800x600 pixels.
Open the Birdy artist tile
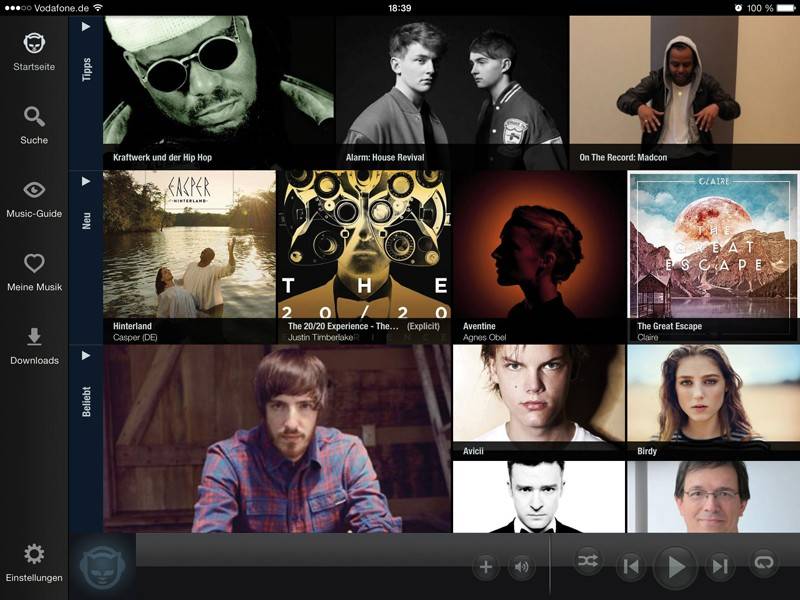click(x=714, y=402)
